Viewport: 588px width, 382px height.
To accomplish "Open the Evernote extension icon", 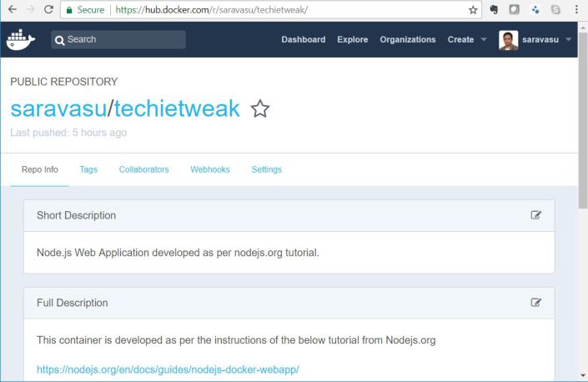I will 494,10.
